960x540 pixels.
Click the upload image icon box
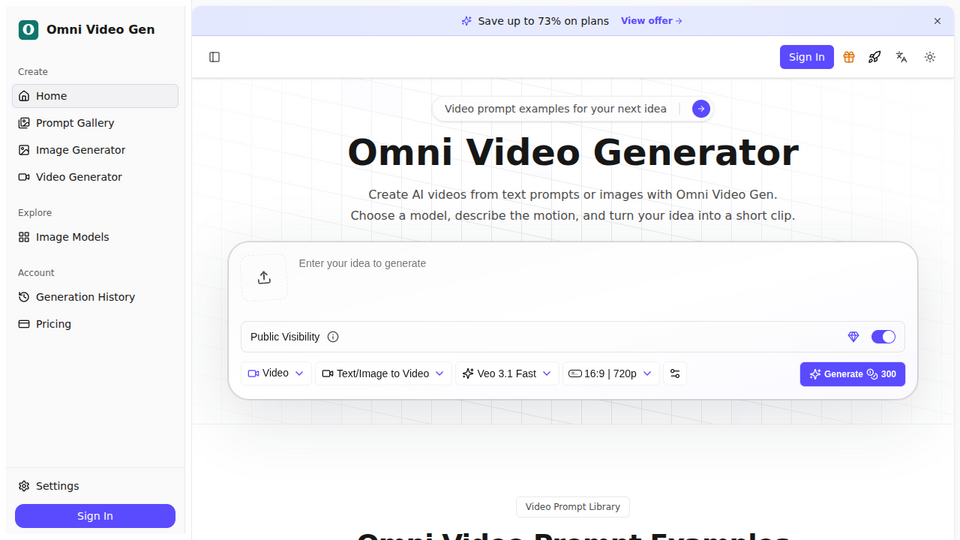[x=264, y=277]
